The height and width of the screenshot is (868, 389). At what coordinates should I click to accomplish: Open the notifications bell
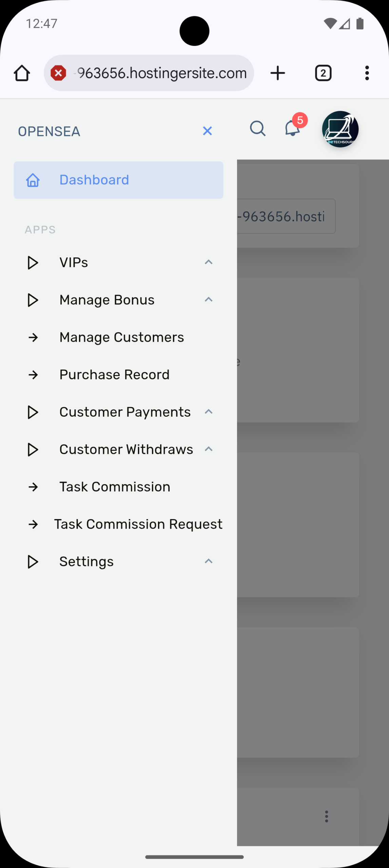(292, 129)
